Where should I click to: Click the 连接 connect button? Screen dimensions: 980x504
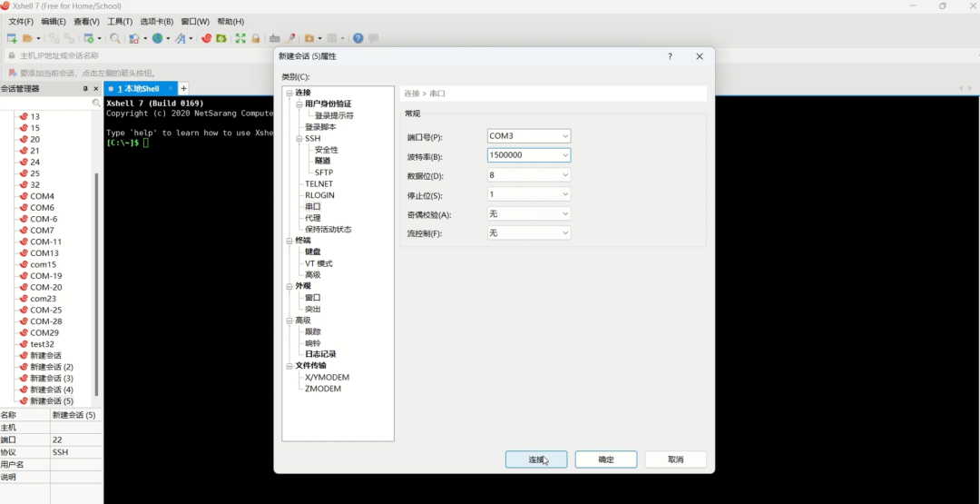coord(536,460)
